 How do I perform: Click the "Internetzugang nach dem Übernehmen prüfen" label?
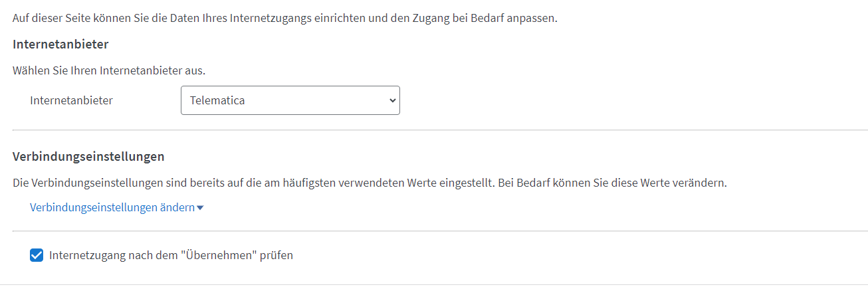coord(171,254)
